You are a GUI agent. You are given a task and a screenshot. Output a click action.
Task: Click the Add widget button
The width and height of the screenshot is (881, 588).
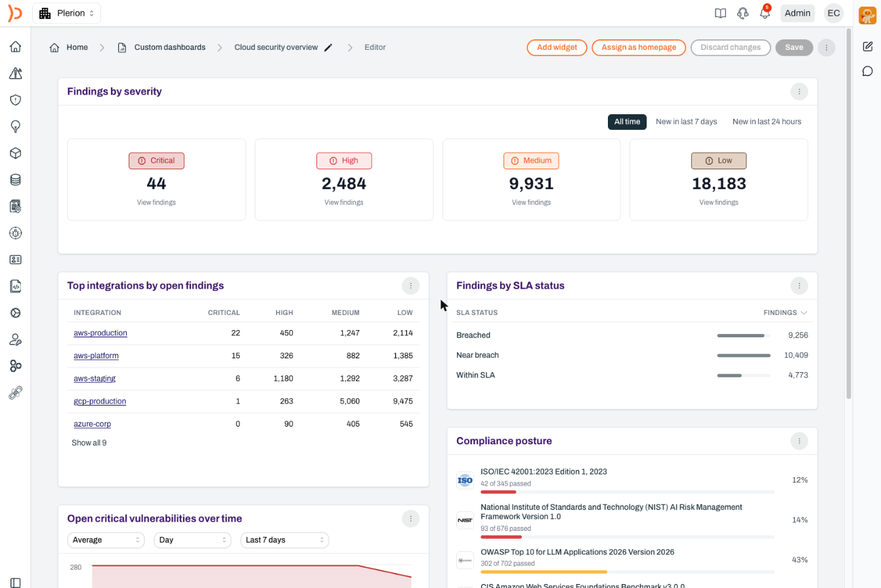coord(557,47)
